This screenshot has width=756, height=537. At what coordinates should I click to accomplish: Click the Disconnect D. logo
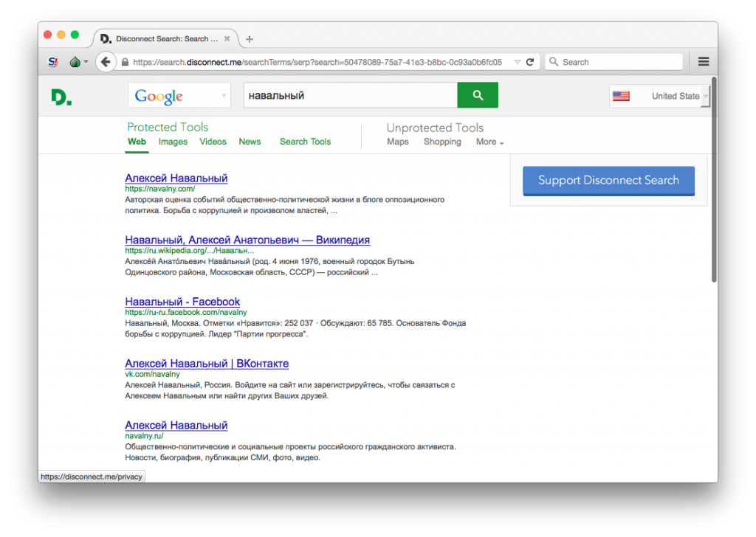point(61,97)
